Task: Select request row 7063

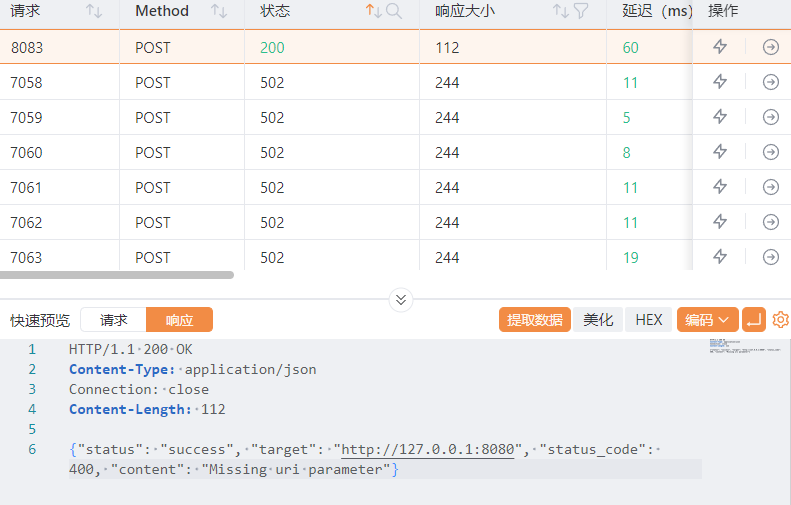Action: coord(396,255)
